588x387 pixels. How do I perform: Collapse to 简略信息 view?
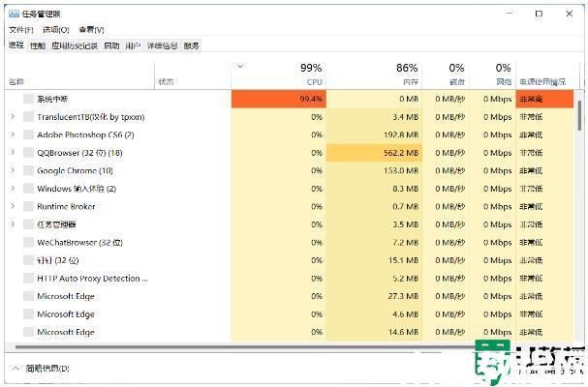[41, 369]
